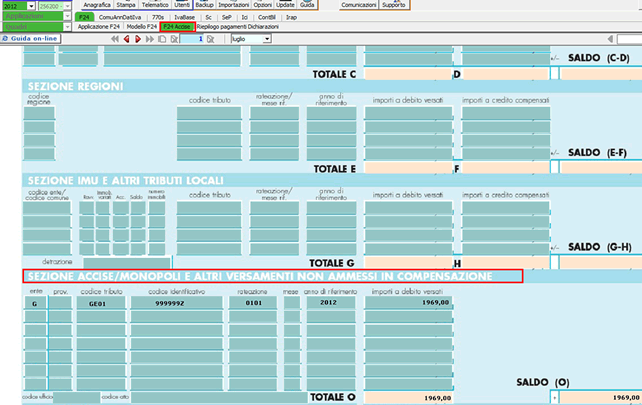642x405 pixels.
Task: Open the luglio month dropdown
Action: point(267,39)
